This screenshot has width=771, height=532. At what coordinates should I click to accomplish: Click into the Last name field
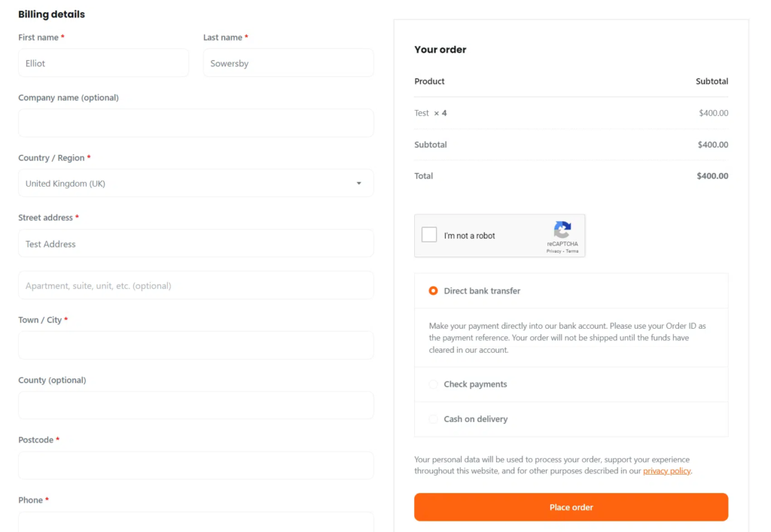click(x=288, y=63)
